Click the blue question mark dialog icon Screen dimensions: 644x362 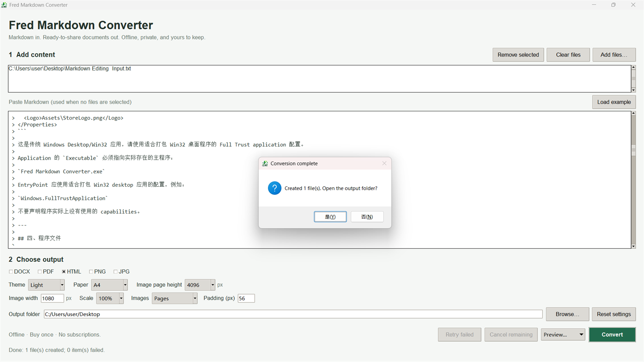pyautogui.click(x=274, y=188)
